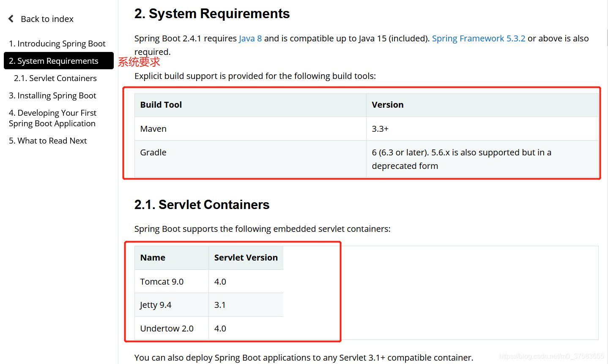The width and height of the screenshot is (608, 364).
Task: Click the sentence about embedded servlet containers
Action: (x=262, y=229)
